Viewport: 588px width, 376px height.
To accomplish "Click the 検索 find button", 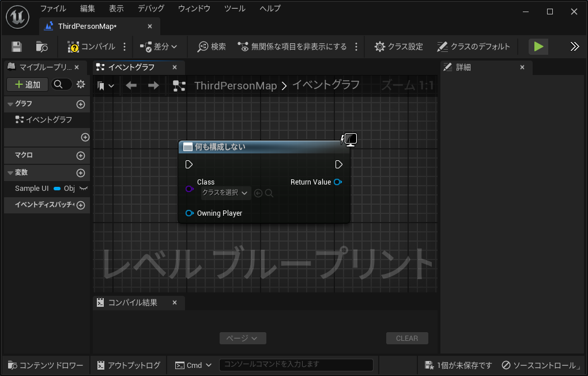I will click(x=212, y=47).
